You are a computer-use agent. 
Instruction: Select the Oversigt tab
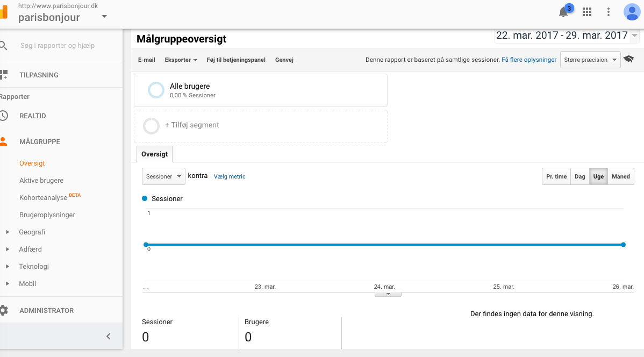point(154,154)
